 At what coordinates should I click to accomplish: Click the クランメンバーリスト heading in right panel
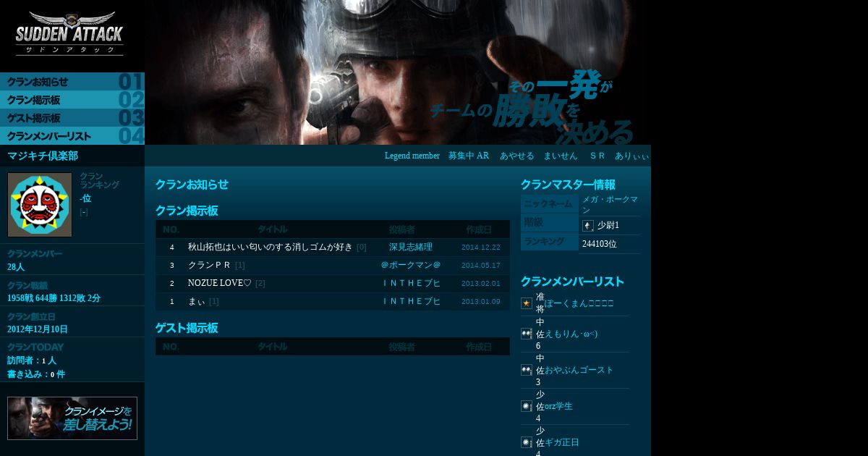[x=572, y=282]
